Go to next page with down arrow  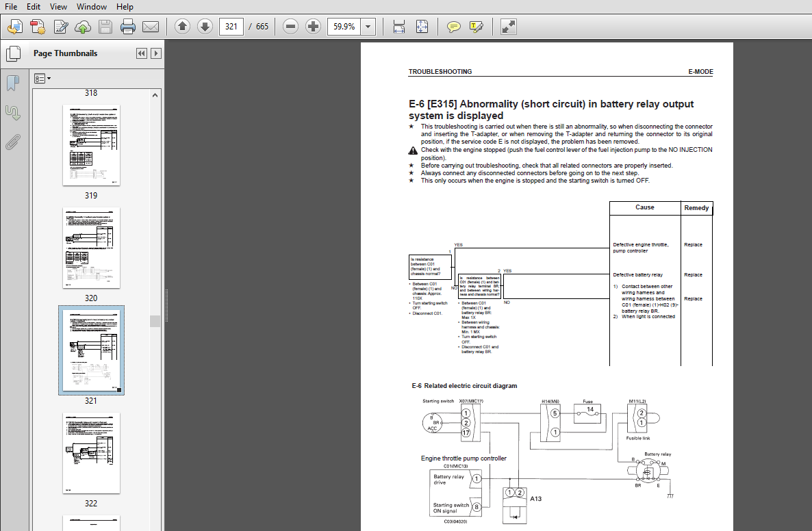click(205, 27)
